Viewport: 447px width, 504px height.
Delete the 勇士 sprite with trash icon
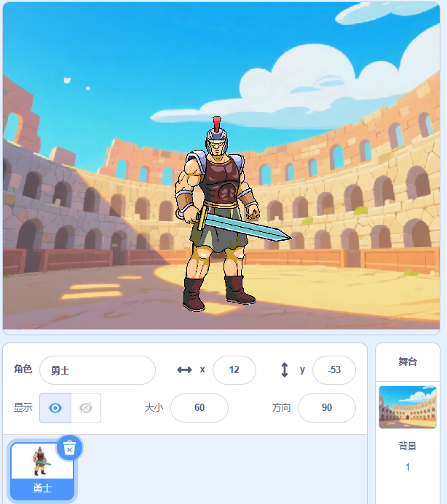(69, 448)
